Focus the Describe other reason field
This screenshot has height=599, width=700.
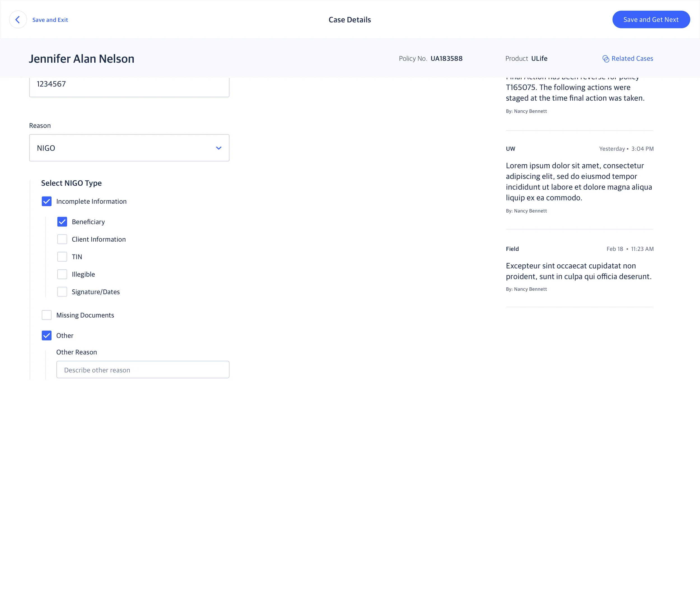(x=143, y=370)
